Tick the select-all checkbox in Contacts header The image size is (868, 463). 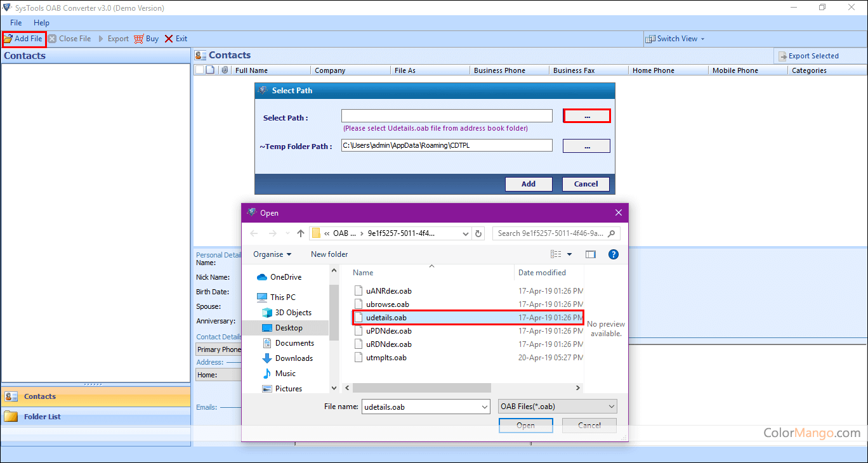tap(199, 70)
